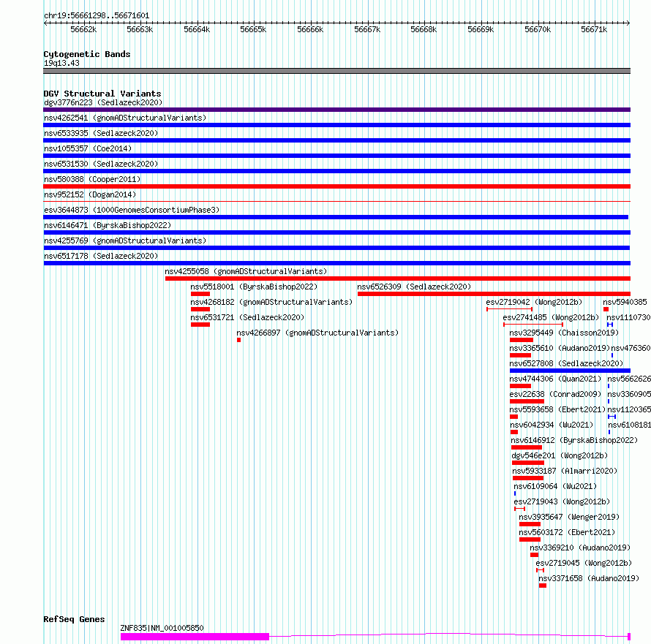This screenshot has width=651, height=644.
Task: Open nsv6109064 (Wu2021) variant
Action: tap(555, 486)
